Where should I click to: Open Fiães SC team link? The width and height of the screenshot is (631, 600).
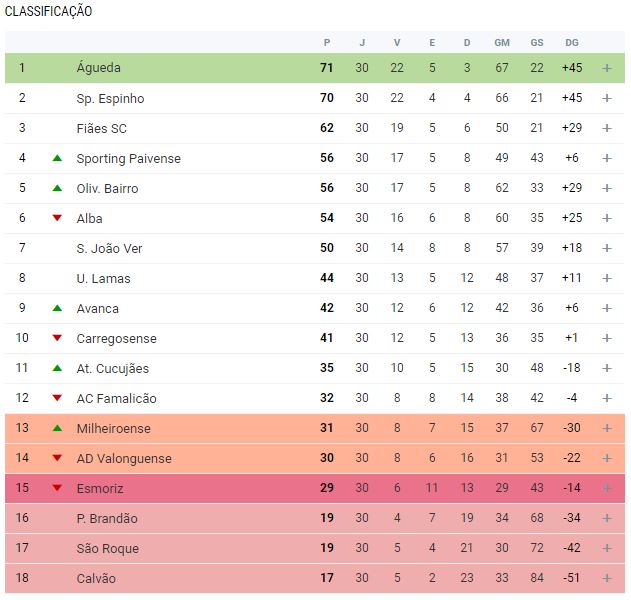102,128
